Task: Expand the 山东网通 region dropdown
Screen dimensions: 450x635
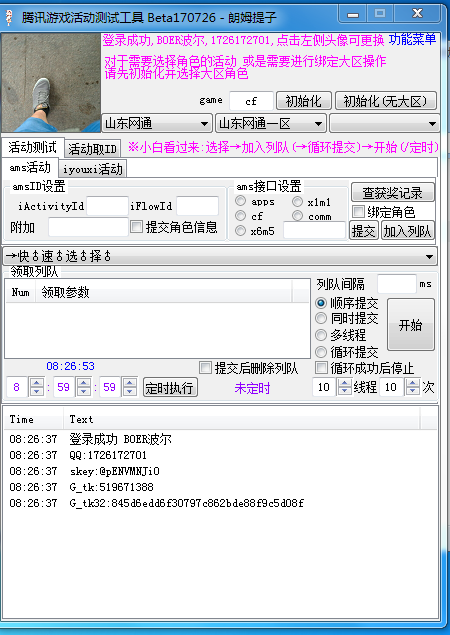Action: click(157, 123)
